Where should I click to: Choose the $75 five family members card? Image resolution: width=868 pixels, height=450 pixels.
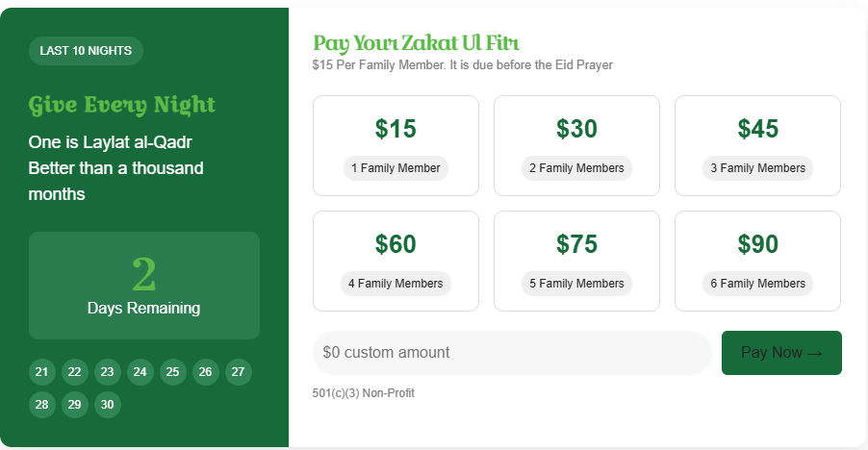[576, 261]
